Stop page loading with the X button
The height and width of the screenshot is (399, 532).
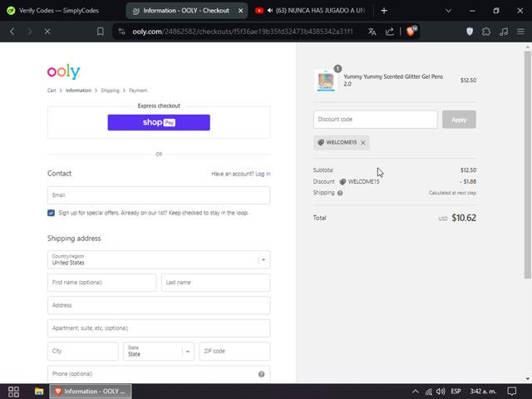pos(47,32)
